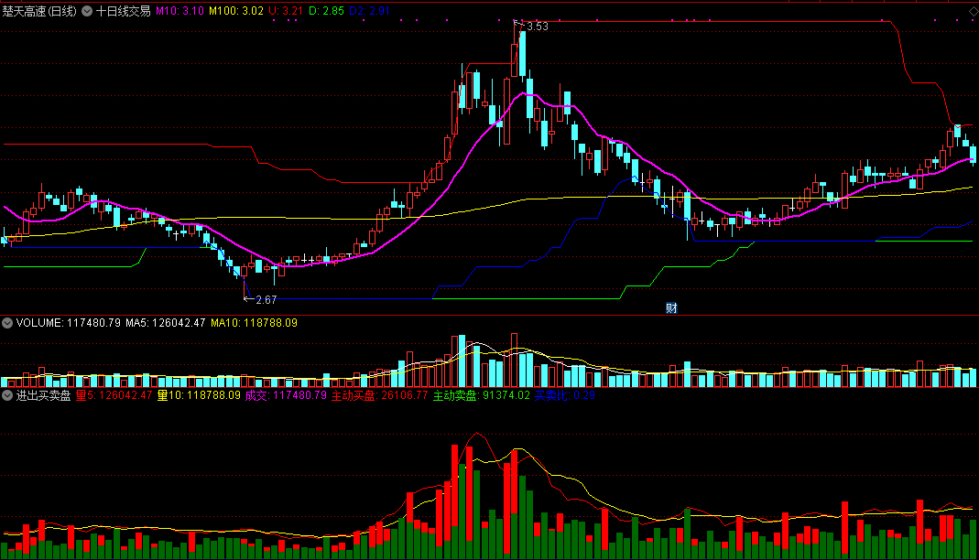Select the VOLUME: 117480.79 readout

69,323
